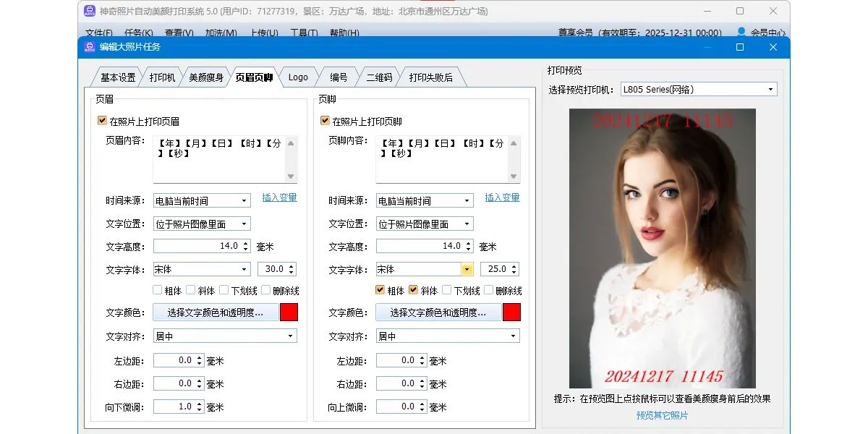Increase the 页眉 文字高度 with the up arrow
This screenshot has height=434, width=868.
(x=246, y=243)
